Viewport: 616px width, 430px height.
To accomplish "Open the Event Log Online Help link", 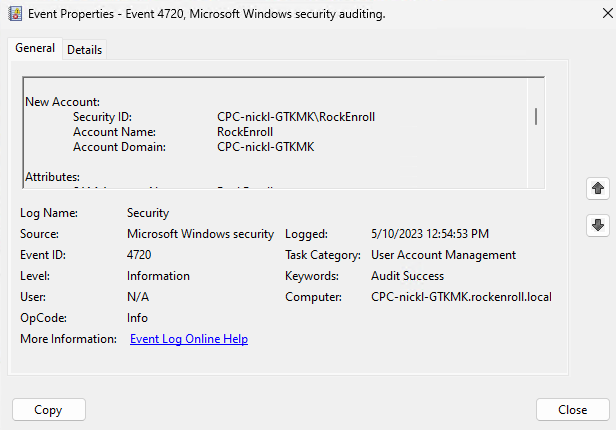I will 189,339.
